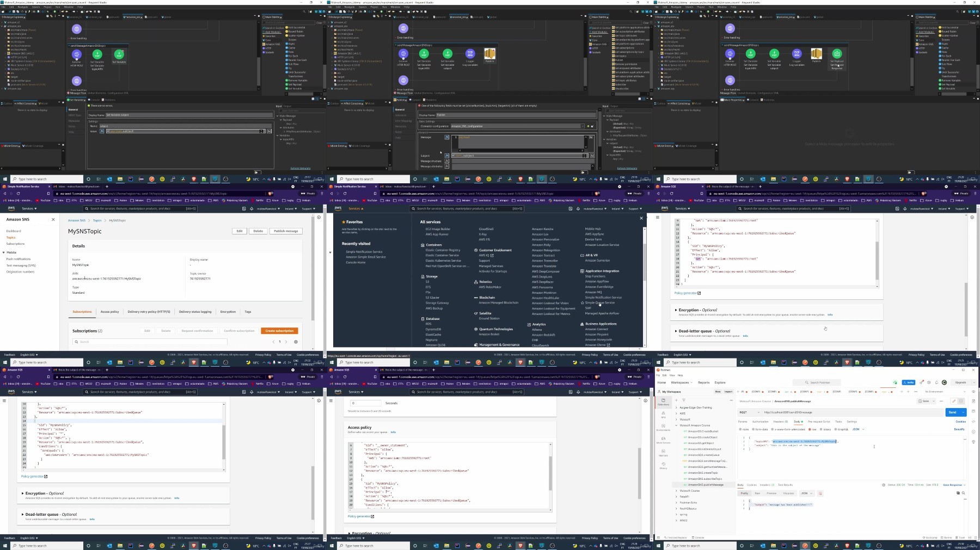Open Pre-request Script tab in Postman
This screenshot has height=550, width=980.
click(819, 422)
